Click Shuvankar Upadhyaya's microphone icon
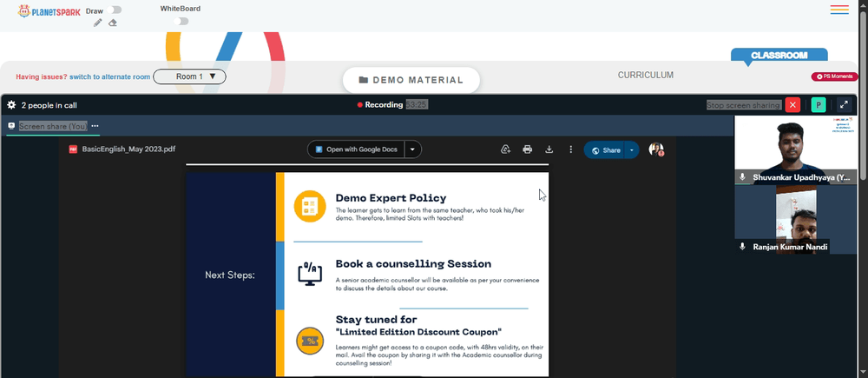Viewport: 868px width, 378px height. pyautogui.click(x=742, y=176)
